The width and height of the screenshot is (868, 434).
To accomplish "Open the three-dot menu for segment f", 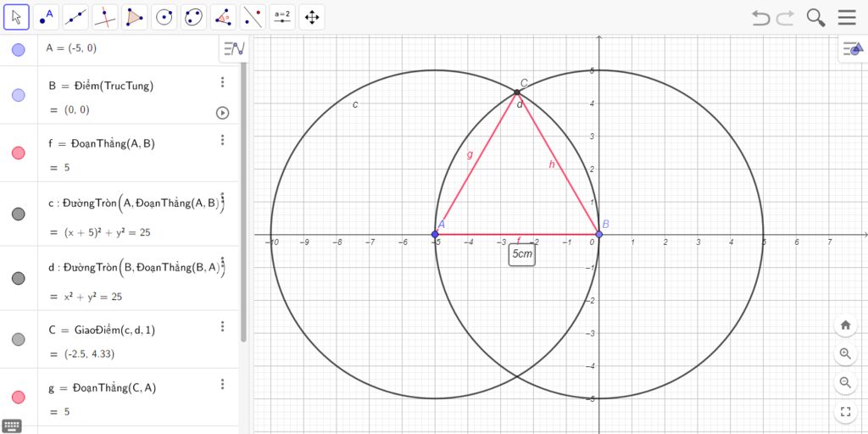I will pos(223,140).
